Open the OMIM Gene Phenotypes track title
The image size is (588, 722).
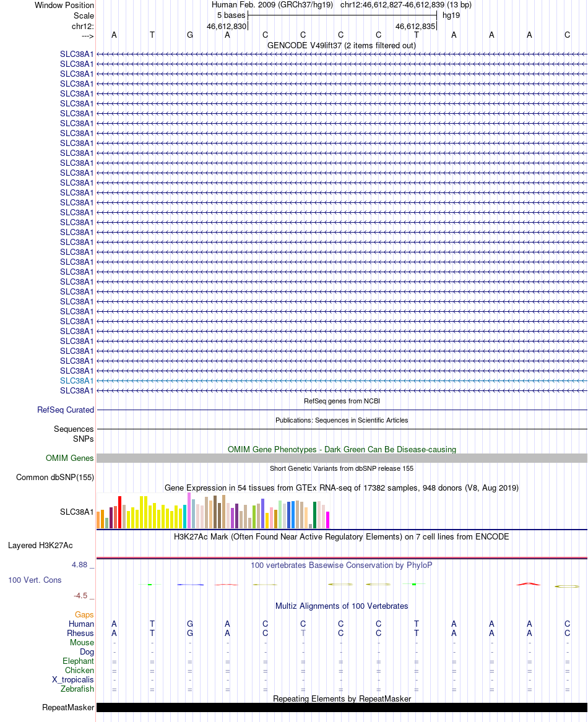(342, 449)
